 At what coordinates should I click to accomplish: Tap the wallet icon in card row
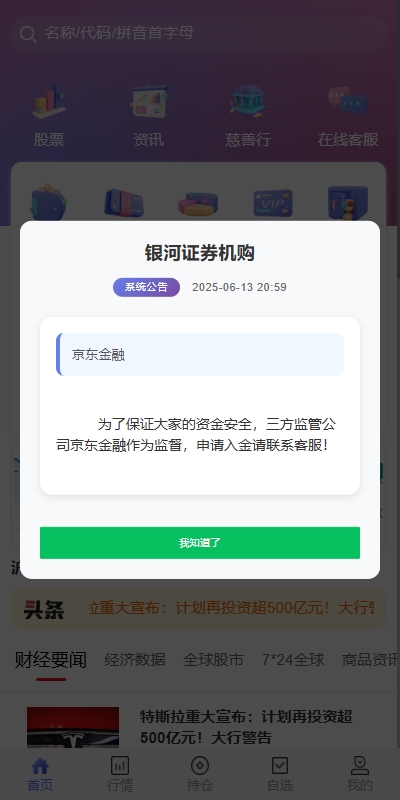pos(48,203)
